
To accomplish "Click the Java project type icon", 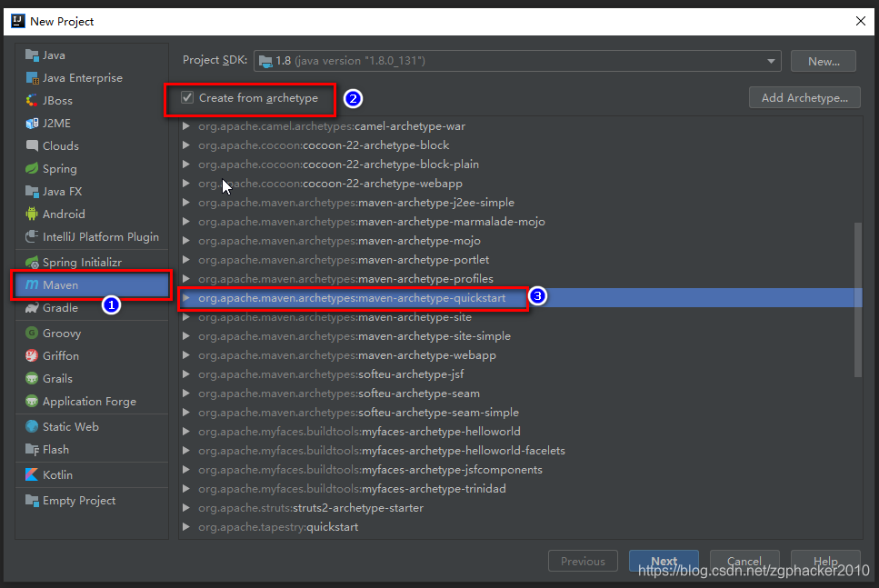I will (32, 55).
